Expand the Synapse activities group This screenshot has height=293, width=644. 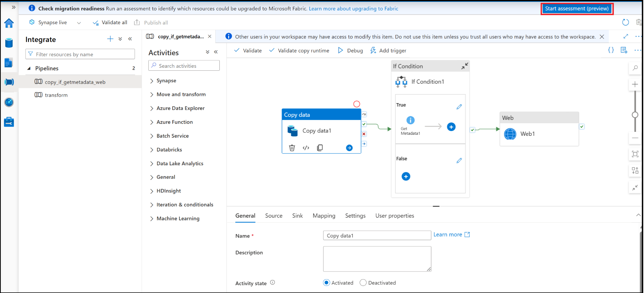click(x=152, y=81)
